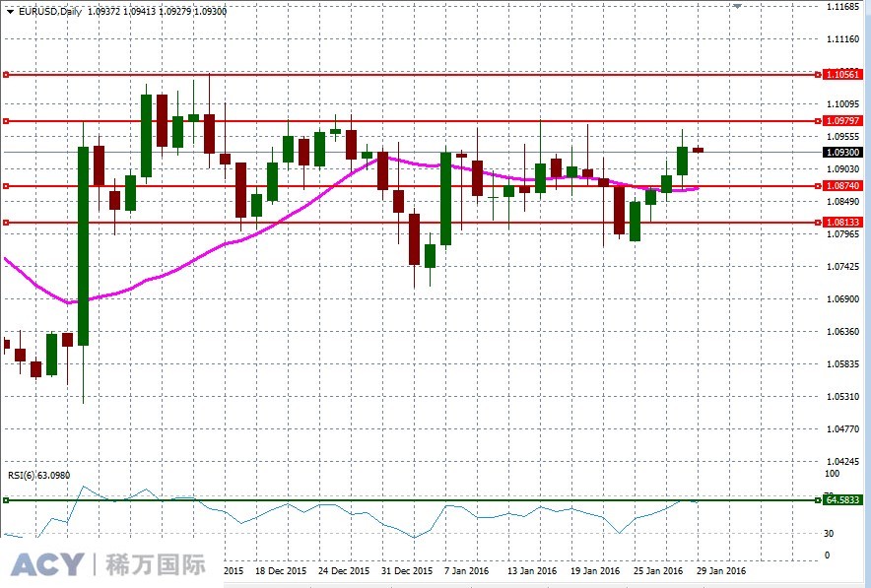Click the 24 Dec 2015 date label

344,571
